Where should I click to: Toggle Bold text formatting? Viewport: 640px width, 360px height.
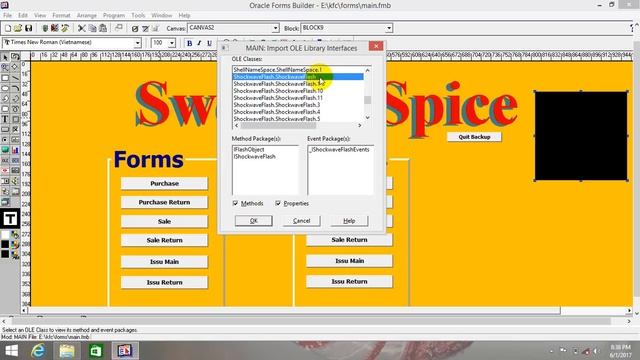pos(189,43)
